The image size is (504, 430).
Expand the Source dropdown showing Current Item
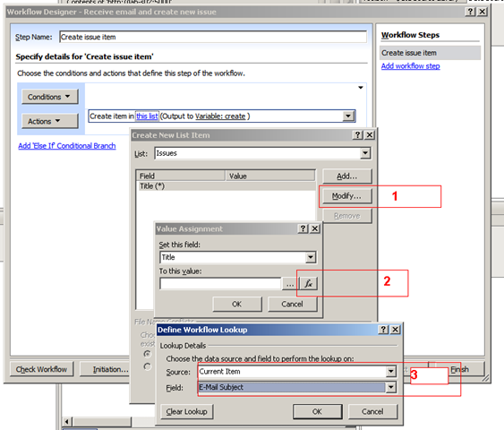tap(391, 372)
